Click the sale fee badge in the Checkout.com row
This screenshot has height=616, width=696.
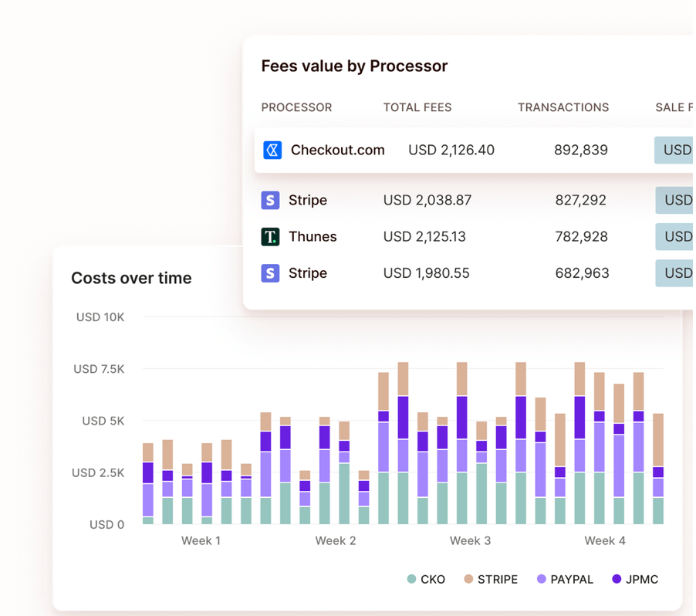click(x=674, y=150)
